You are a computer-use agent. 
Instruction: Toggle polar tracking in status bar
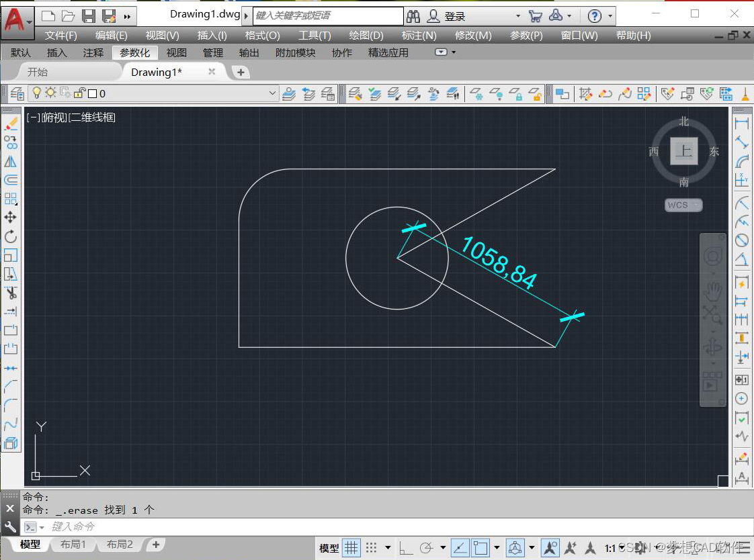click(x=426, y=548)
